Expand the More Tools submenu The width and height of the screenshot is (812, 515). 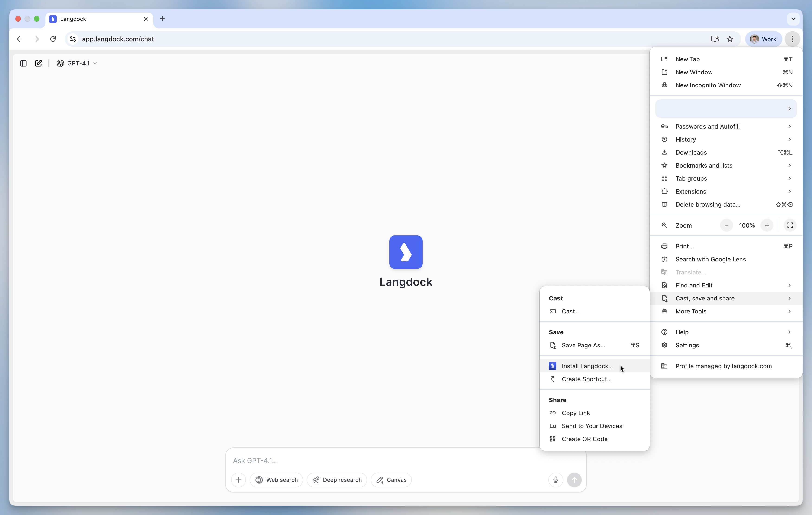tap(726, 311)
